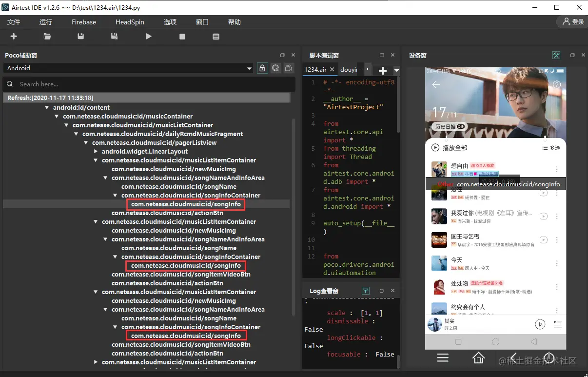Focus the Poco tree search field

click(149, 84)
